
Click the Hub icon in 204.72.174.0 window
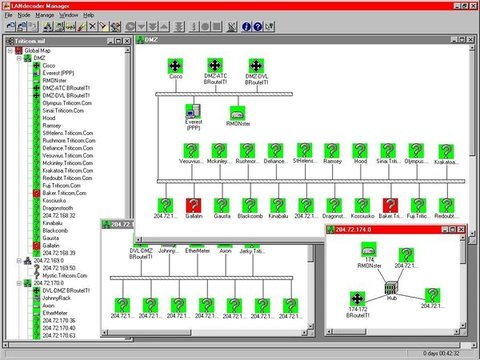(x=391, y=288)
